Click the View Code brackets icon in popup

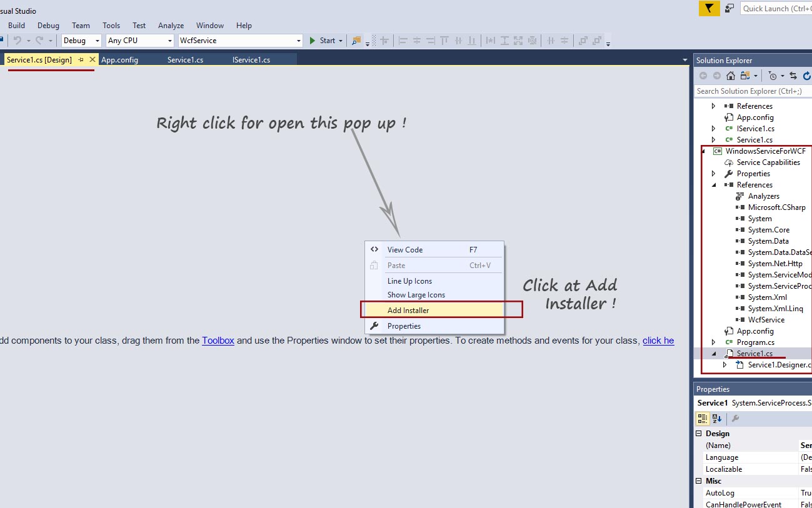374,249
